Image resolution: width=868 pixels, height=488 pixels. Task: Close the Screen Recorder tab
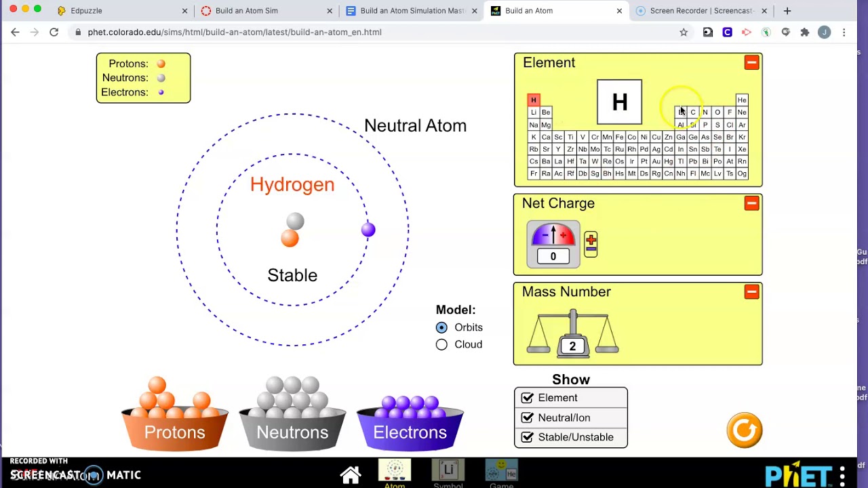click(x=764, y=11)
